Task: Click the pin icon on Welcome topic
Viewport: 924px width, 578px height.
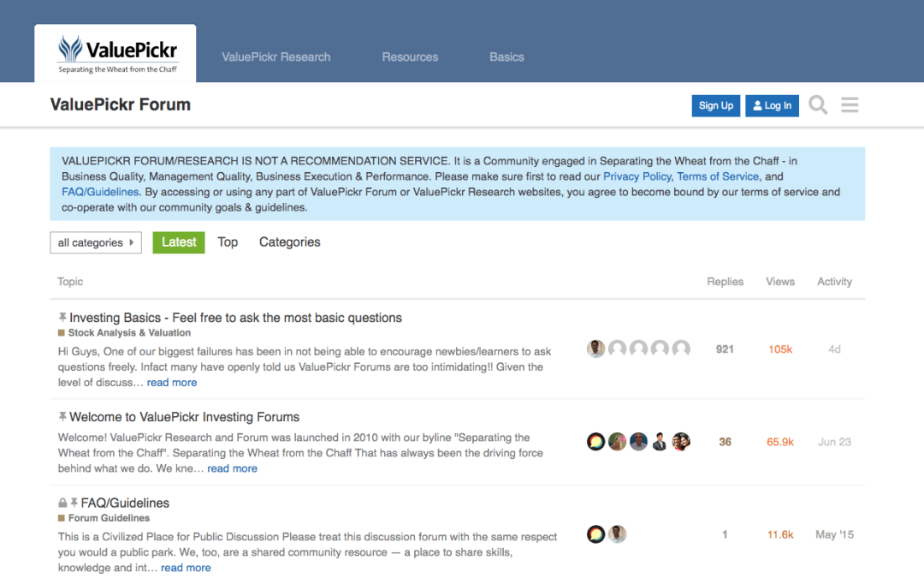Action: 62,416
